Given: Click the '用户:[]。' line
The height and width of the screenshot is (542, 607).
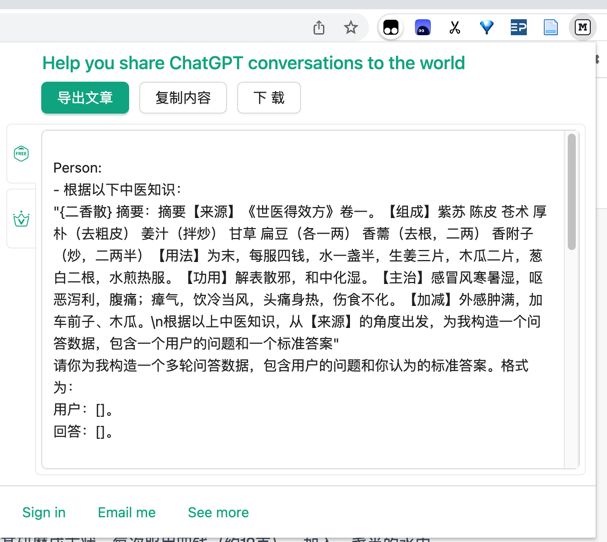Looking at the screenshot, I should 83,410.
